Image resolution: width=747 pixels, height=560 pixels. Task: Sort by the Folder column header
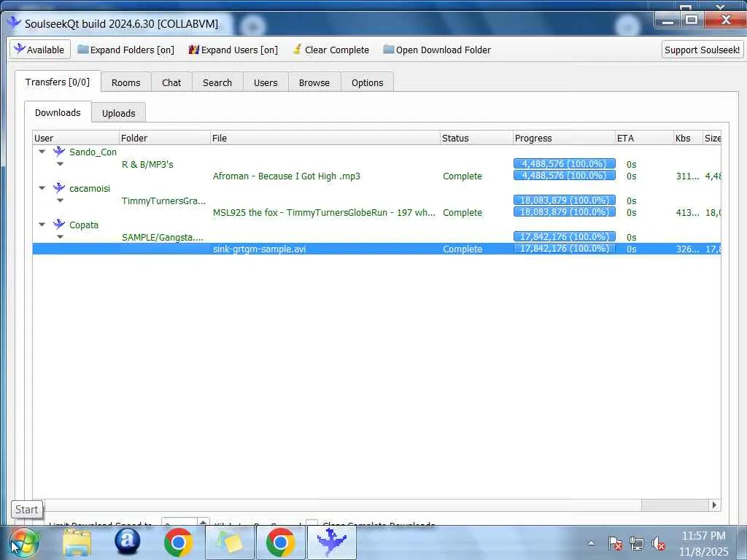pos(165,138)
